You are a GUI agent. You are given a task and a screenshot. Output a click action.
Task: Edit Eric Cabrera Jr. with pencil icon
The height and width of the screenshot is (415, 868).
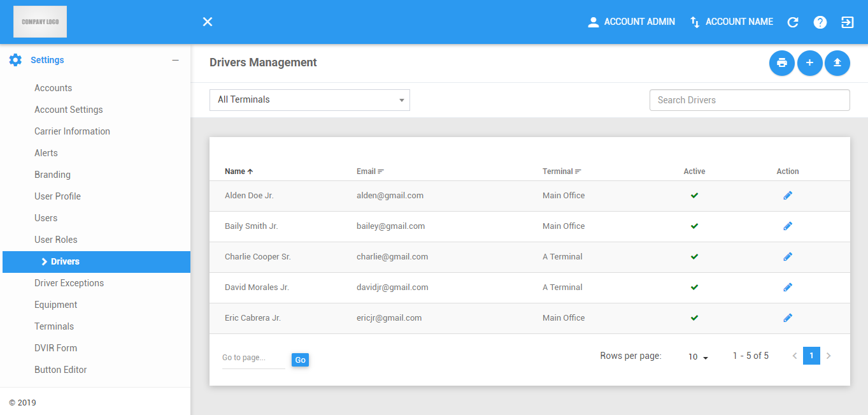(x=788, y=318)
